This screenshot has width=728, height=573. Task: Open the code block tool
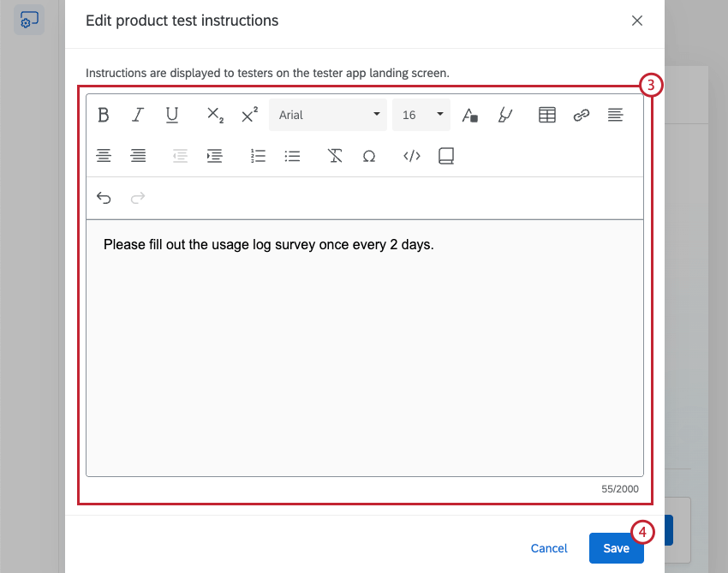(x=411, y=156)
